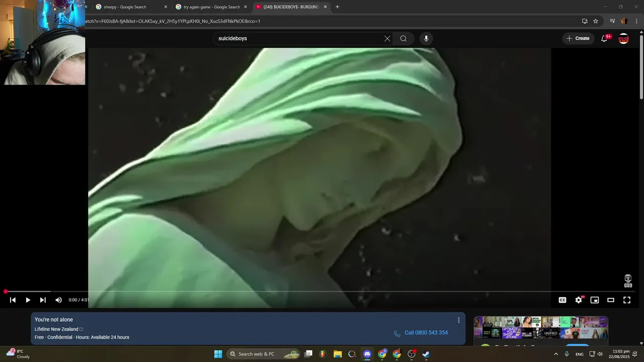The height and width of the screenshot is (362, 644).
Task: Open Steam from the taskbar
Action: click(426, 354)
